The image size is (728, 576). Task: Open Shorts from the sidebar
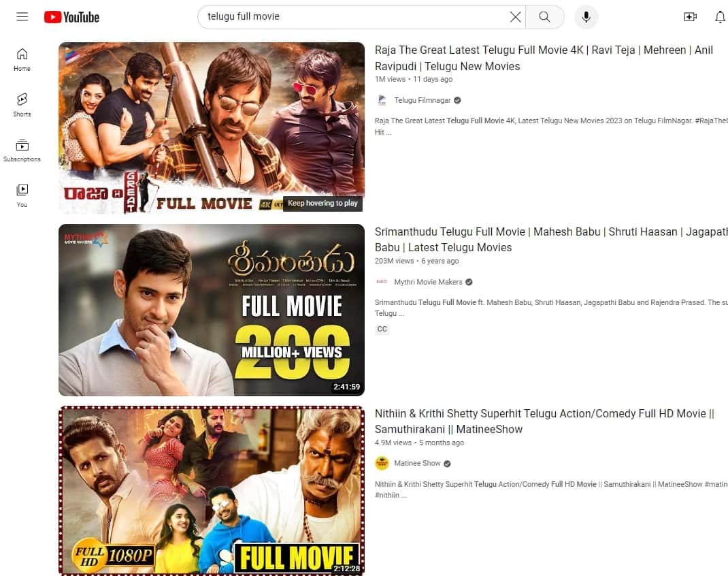22,105
